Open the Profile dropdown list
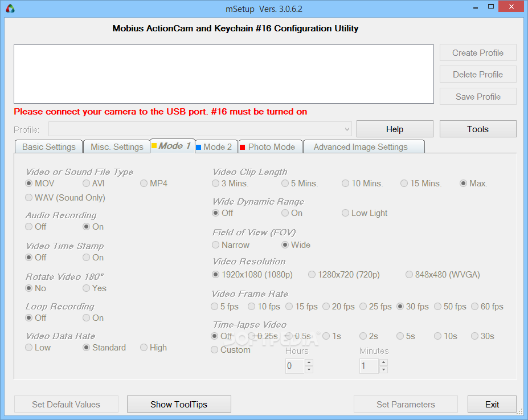Viewport: 528px width, 420px height. (x=200, y=129)
